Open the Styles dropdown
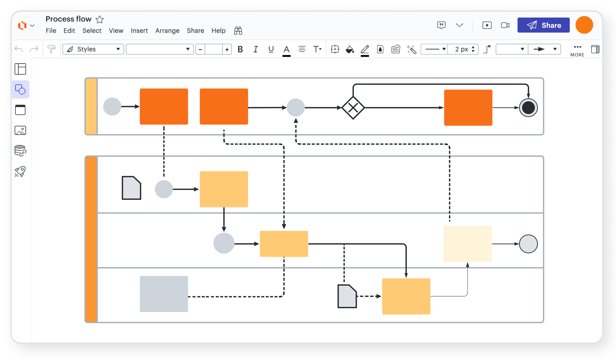Image resolution: width=616 pixels, height=364 pixels. pos(93,49)
